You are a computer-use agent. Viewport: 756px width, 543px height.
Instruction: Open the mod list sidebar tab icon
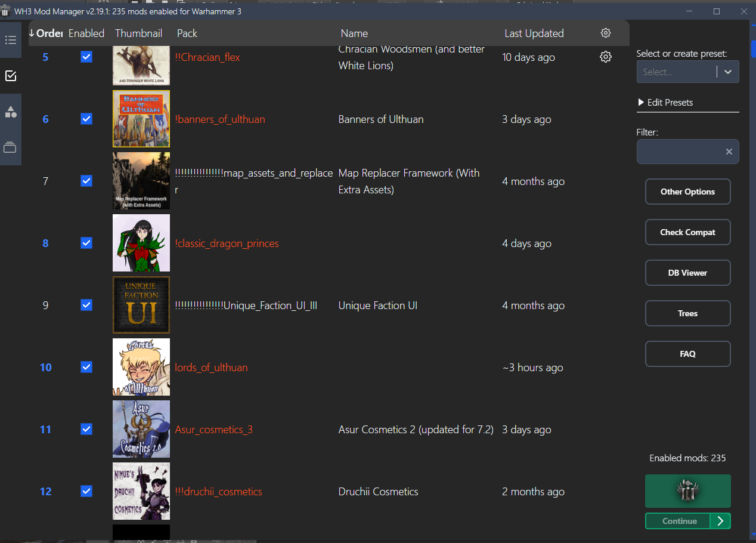tap(10, 40)
